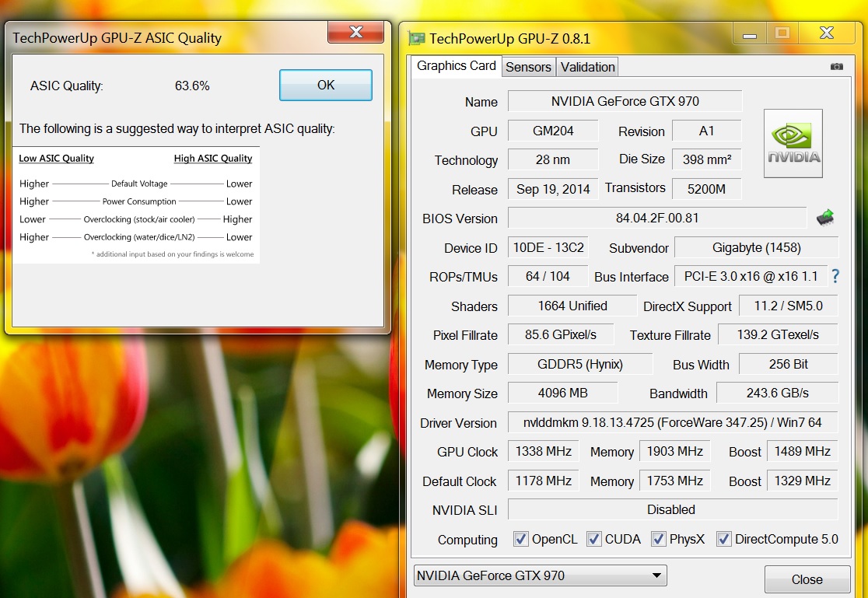Click the GPU Clock value 1338 MHz
This screenshot has width=868, height=598.
click(x=544, y=451)
